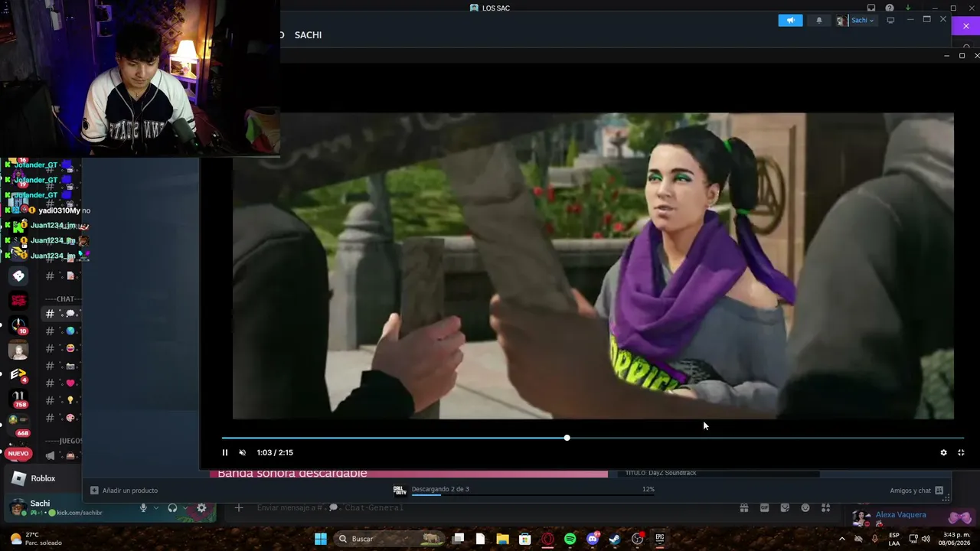Image resolution: width=980 pixels, height=551 pixels.
Task: Open Discord apps launcher icon
Action: click(x=825, y=507)
